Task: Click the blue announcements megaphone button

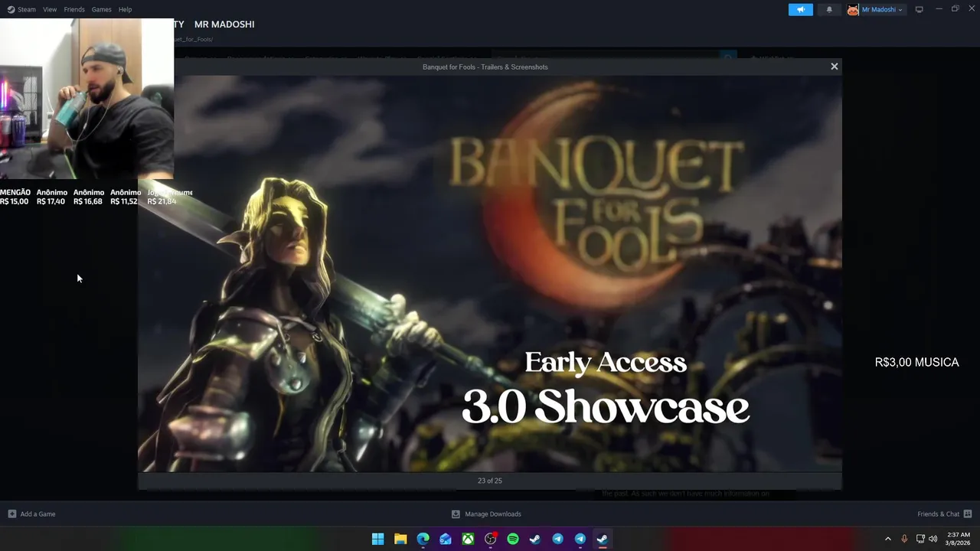Action: (x=800, y=9)
